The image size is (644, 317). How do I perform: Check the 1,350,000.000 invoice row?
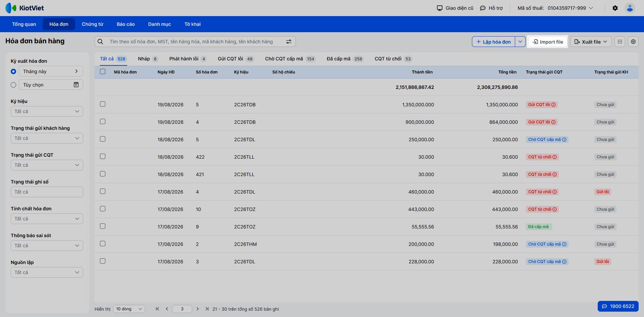[103, 104]
